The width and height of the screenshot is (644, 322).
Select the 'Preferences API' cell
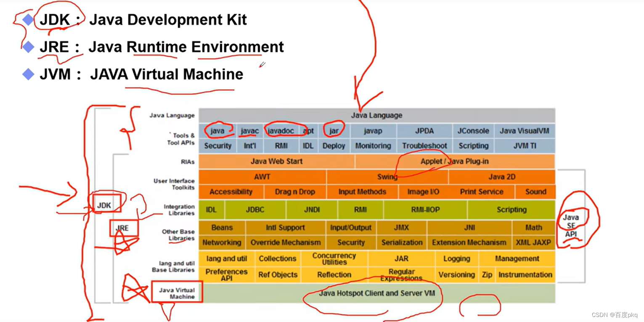point(227,275)
